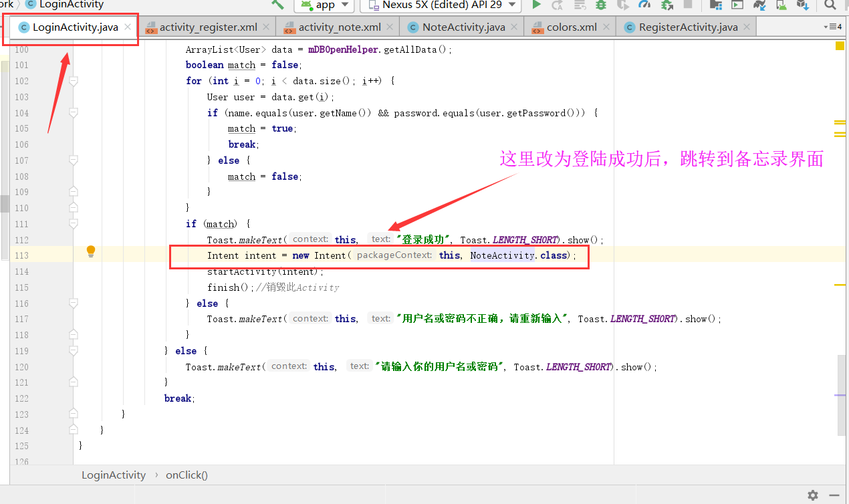
Task: Hide the bottom panel with minus icon
Action: 835,495
